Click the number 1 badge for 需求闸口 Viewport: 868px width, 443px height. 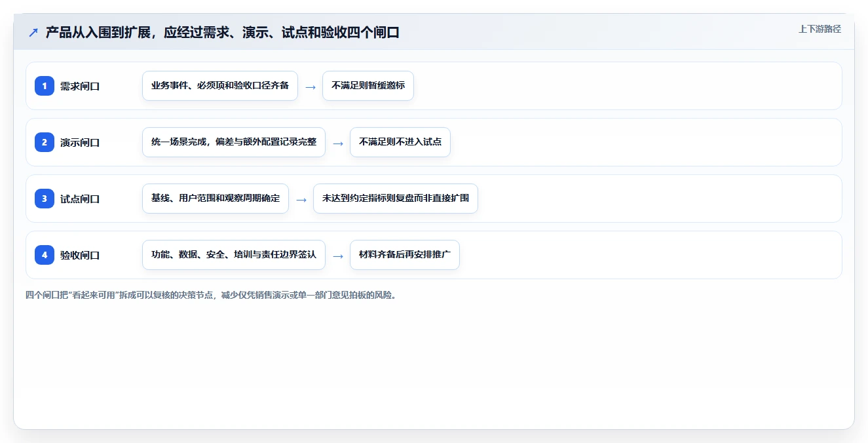tap(45, 86)
